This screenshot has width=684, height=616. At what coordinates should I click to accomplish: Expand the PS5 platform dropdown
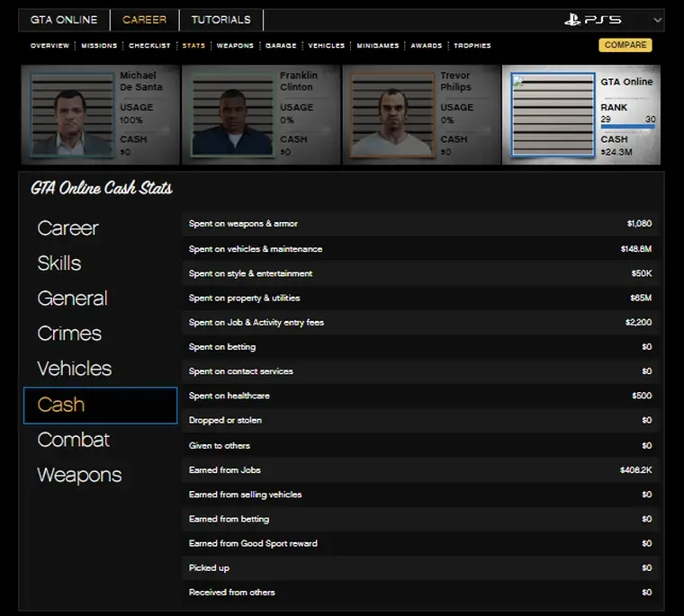click(657, 20)
